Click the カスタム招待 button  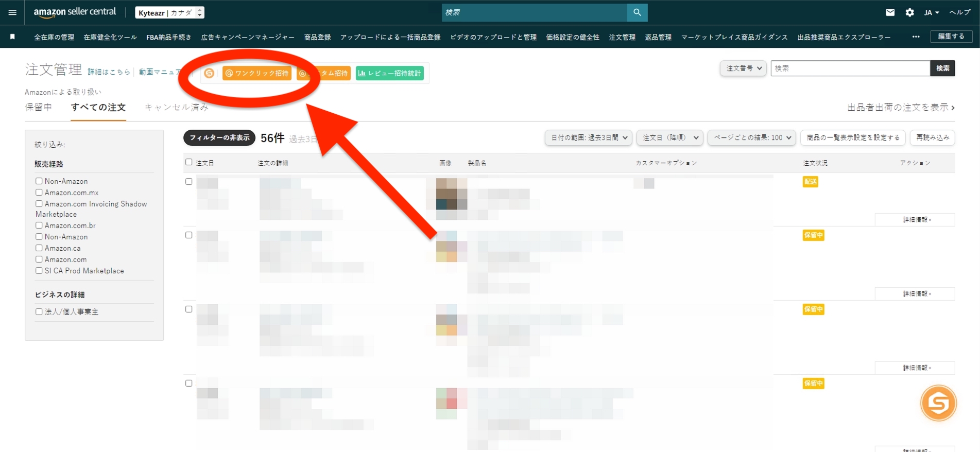(324, 73)
